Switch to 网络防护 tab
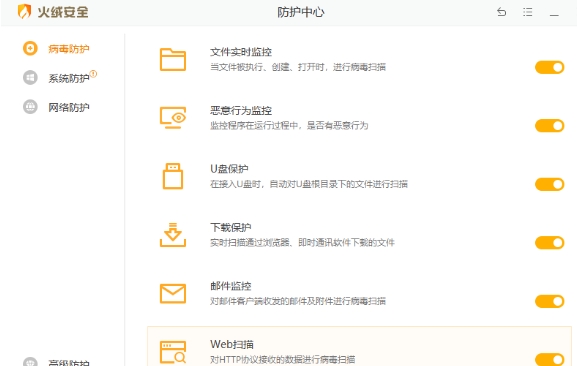 click(69, 107)
